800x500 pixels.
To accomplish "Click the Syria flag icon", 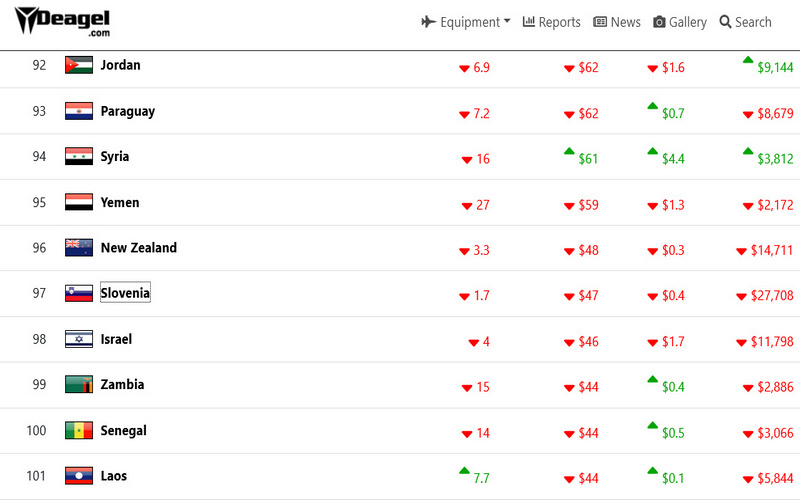I will 79,156.
